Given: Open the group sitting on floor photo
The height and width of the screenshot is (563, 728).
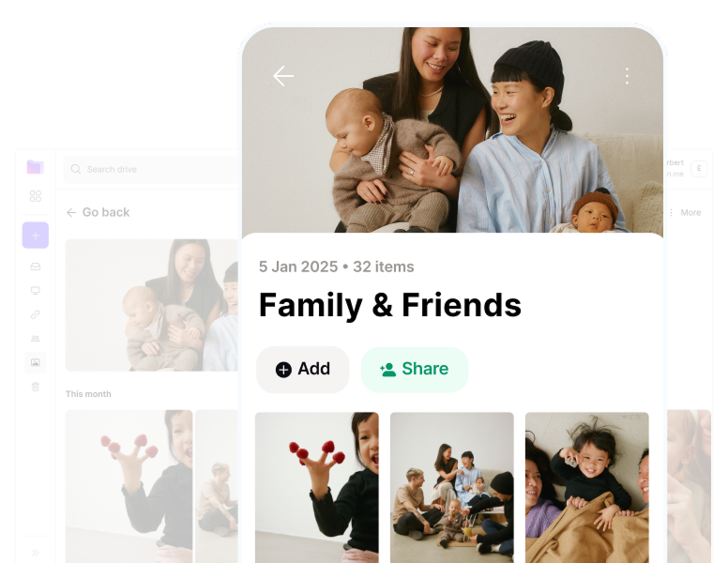Looking at the screenshot, I should [452, 487].
